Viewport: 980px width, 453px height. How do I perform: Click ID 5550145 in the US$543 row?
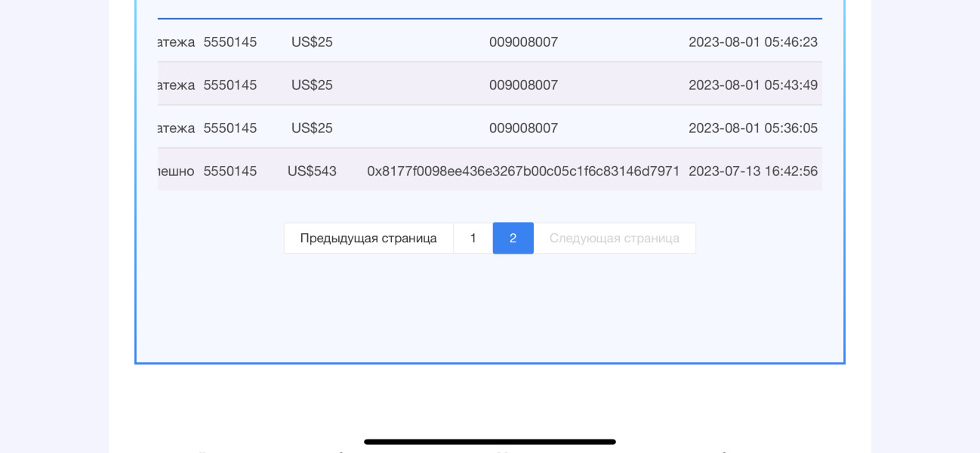(230, 171)
